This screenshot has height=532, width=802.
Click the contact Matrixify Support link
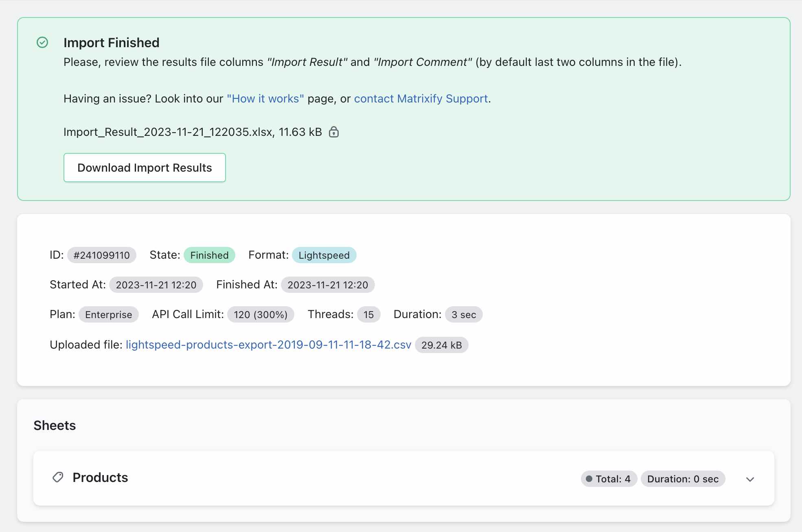(421, 99)
